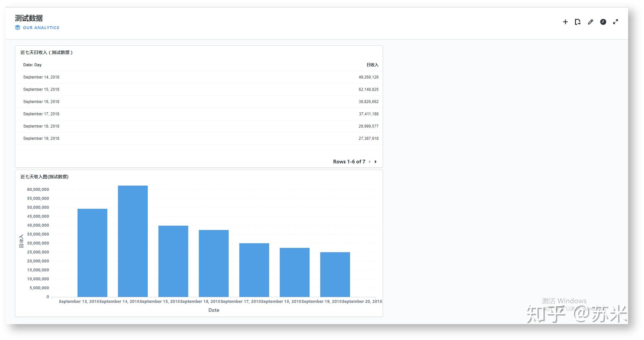Screen dimensions: 644x340
Task: Sort table by the Date: Day column header
Action: 32,65
